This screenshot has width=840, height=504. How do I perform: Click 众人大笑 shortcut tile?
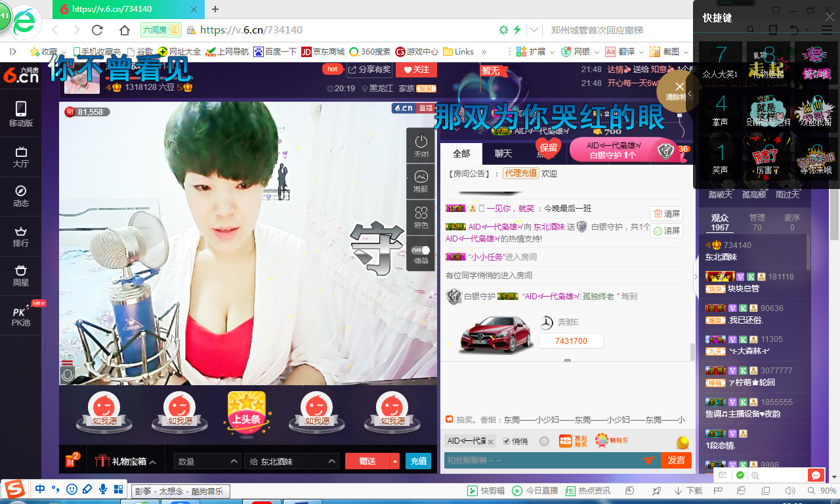[721, 62]
